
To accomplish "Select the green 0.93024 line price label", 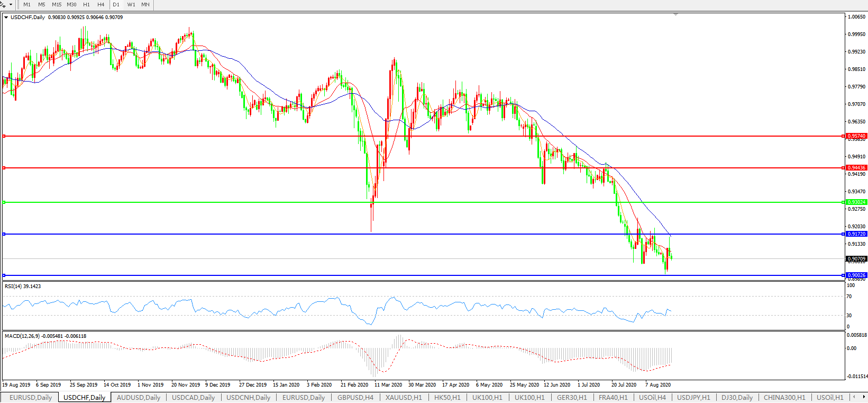I will tap(856, 202).
